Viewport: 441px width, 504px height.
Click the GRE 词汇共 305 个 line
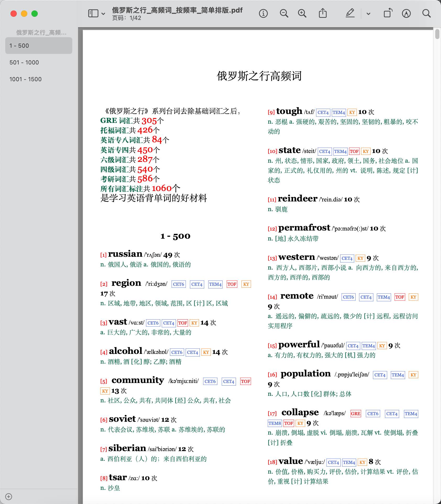point(132,120)
